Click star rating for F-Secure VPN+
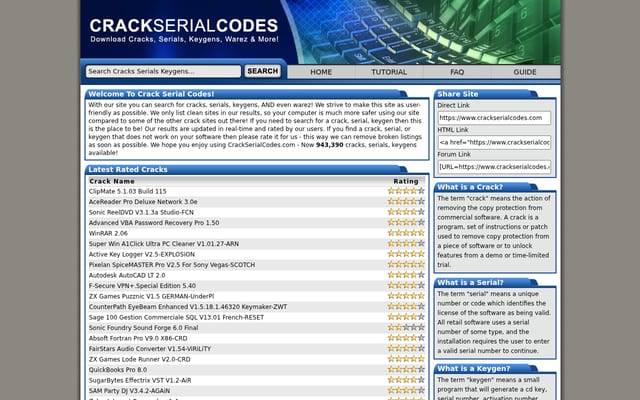This screenshot has width=640, height=400. 406,285
